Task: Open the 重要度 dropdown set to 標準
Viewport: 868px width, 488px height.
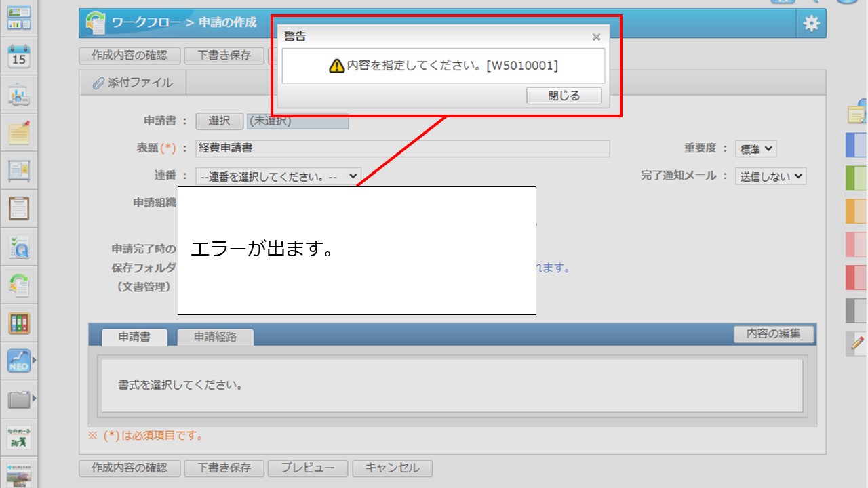Action: tap(755, 149)
